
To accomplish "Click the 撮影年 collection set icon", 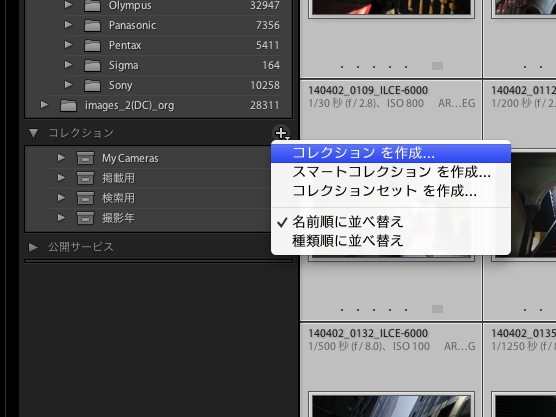I will [85, 218].
